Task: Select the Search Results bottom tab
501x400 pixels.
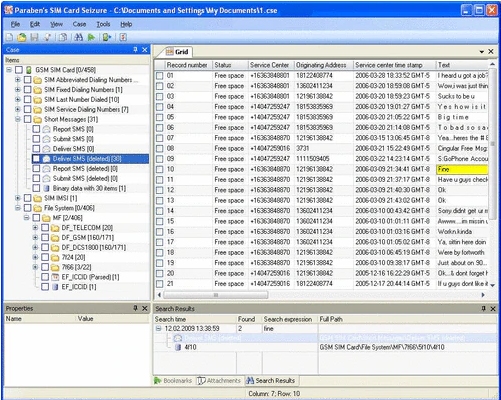Action: pyautogui.click(x=271, y=381)
